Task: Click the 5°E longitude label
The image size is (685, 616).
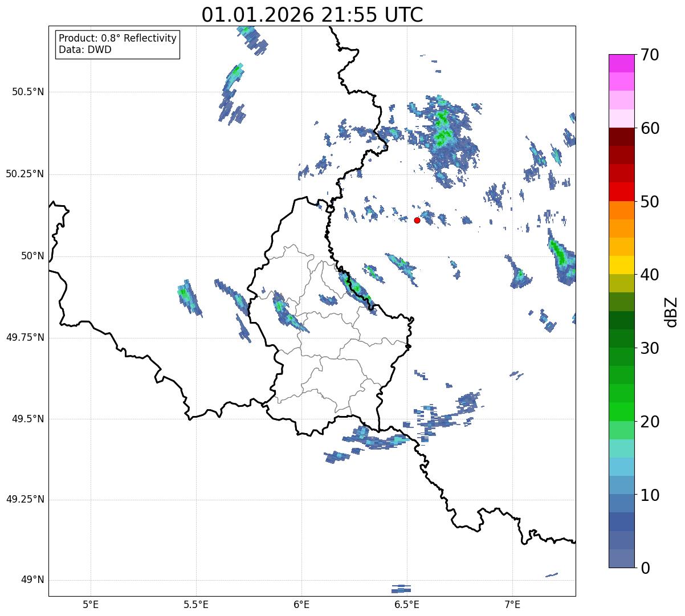Action: [x=91, y=604]
